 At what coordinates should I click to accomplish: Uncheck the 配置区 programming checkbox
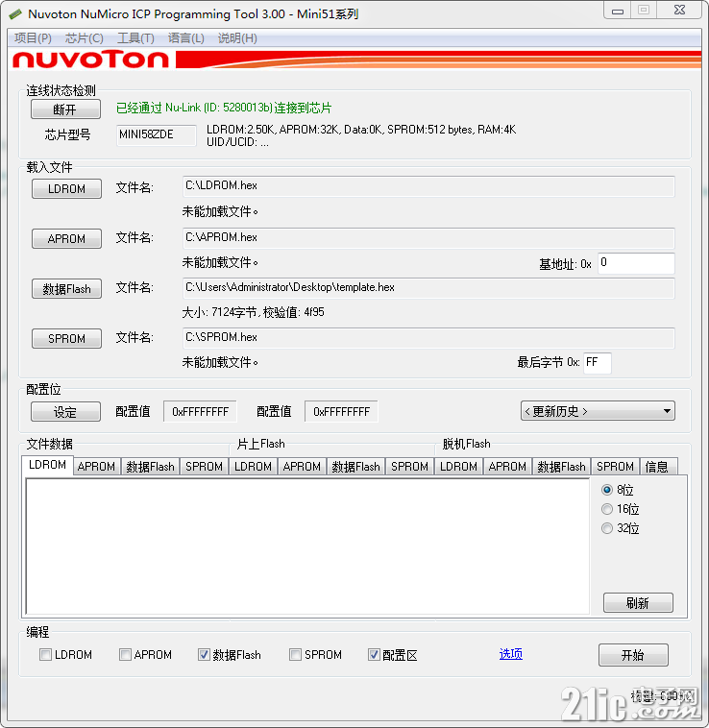coord(374,655)
